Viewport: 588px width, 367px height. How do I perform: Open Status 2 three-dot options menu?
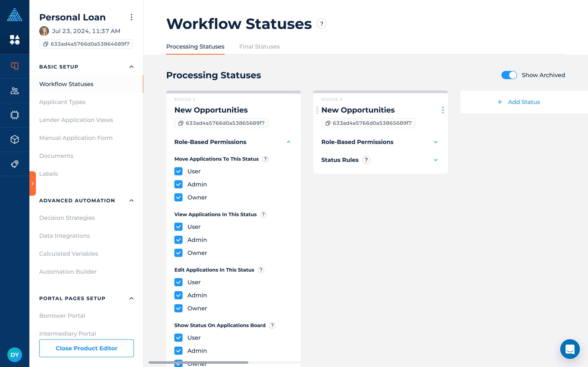443,110
